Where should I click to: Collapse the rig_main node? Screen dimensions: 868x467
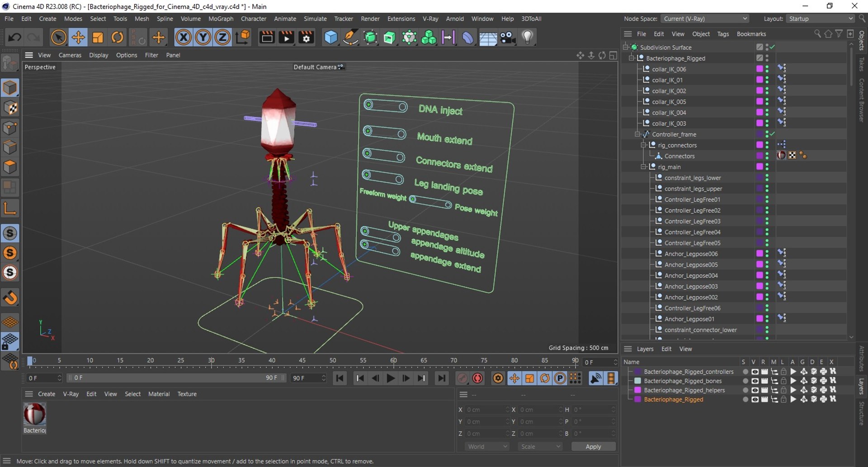[x=644, y=167]
